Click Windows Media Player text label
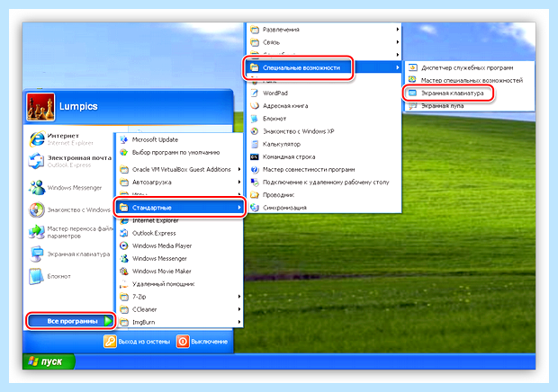This screenshot has height=392, width=558. [x=162, y=246]
